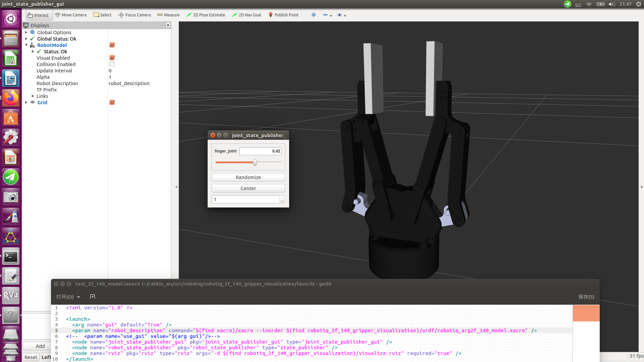Disable the RobotModel display checkbox
This screenshot has height=362, width=644.
point(112,45)
